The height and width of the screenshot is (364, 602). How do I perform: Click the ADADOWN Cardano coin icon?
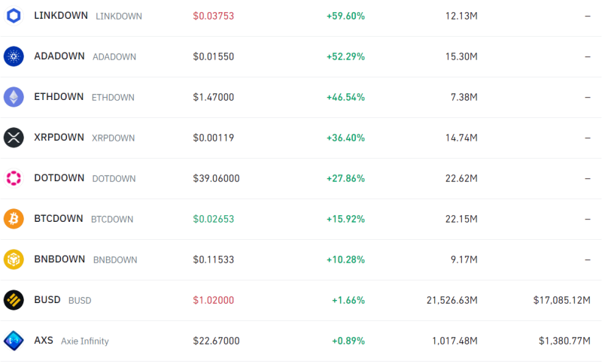14,56
